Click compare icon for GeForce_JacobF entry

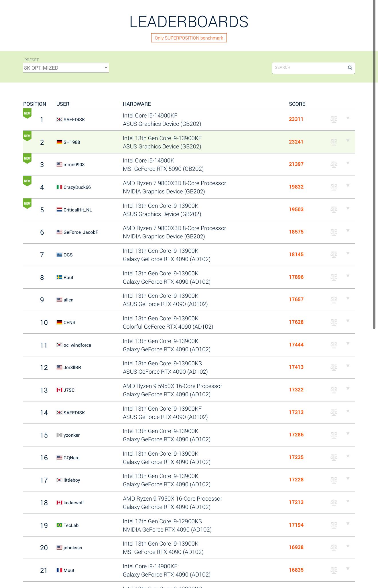click(x=334, y=232)
